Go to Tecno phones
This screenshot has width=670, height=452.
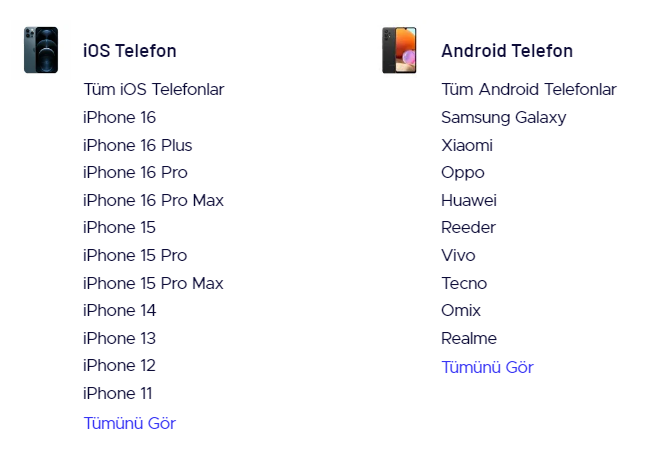click(464, 283)
